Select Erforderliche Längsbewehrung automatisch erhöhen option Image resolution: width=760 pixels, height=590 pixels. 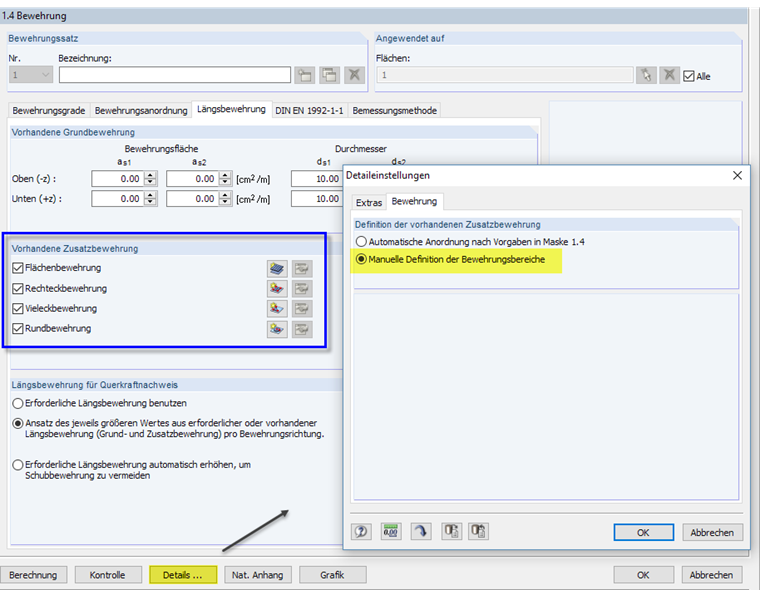pos(18,465)
